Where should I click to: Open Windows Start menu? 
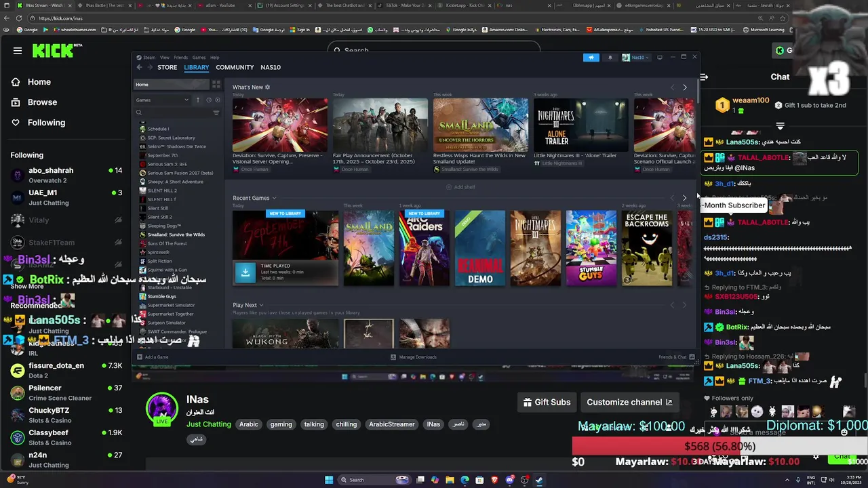(x=329, y=480)
